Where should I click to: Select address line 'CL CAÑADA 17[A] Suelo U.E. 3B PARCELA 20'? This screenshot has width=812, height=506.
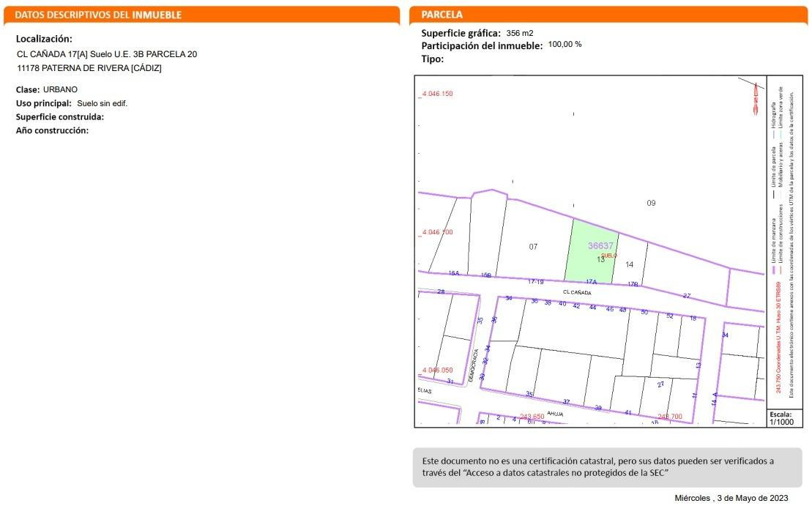coord(107,54)
